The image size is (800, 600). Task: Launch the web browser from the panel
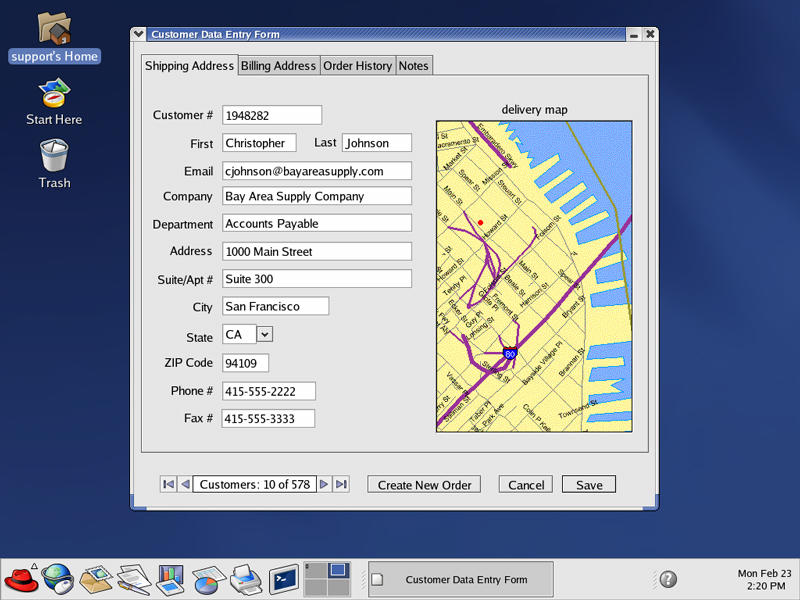[x=57, y=579]
